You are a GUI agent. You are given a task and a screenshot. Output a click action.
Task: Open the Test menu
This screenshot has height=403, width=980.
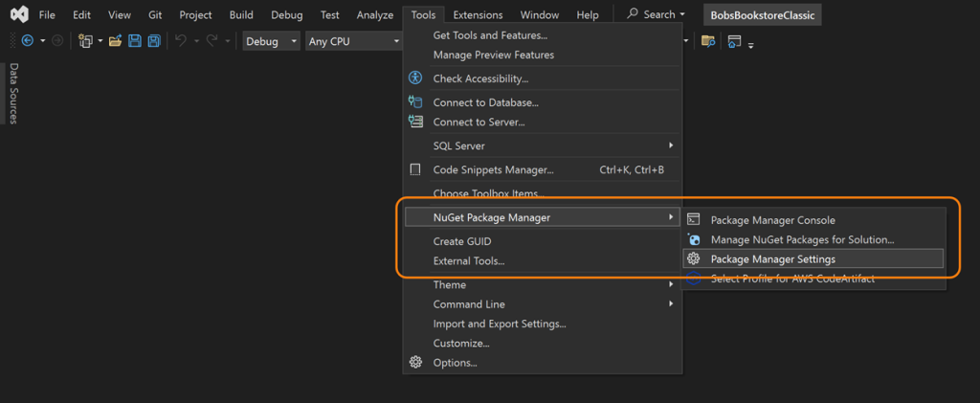[330, 14]
